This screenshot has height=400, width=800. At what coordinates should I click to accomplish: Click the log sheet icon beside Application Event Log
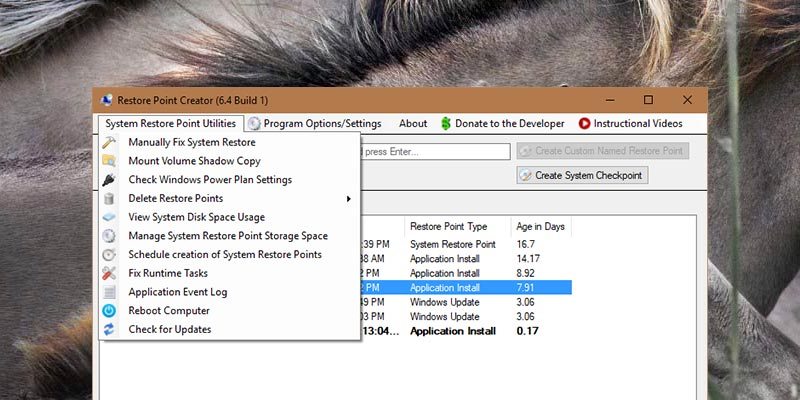pos(109,292)
